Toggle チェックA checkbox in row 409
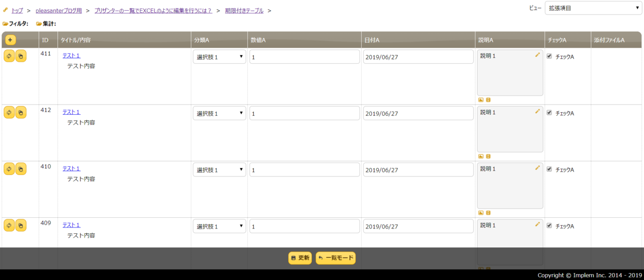644x280 pixels. (x=549, y=226)
